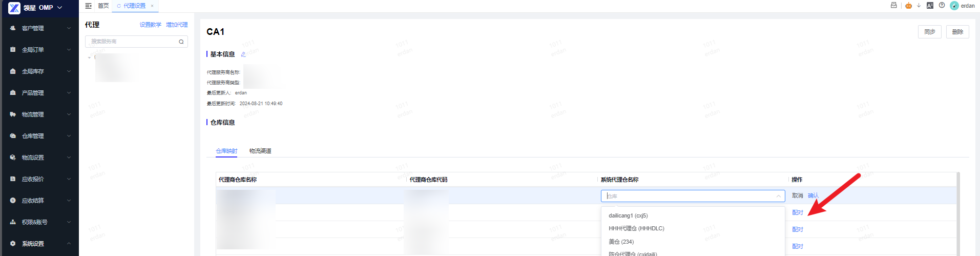Click the 仓库 combo box input
Screen dimensions: 980x256
[693, 196]
